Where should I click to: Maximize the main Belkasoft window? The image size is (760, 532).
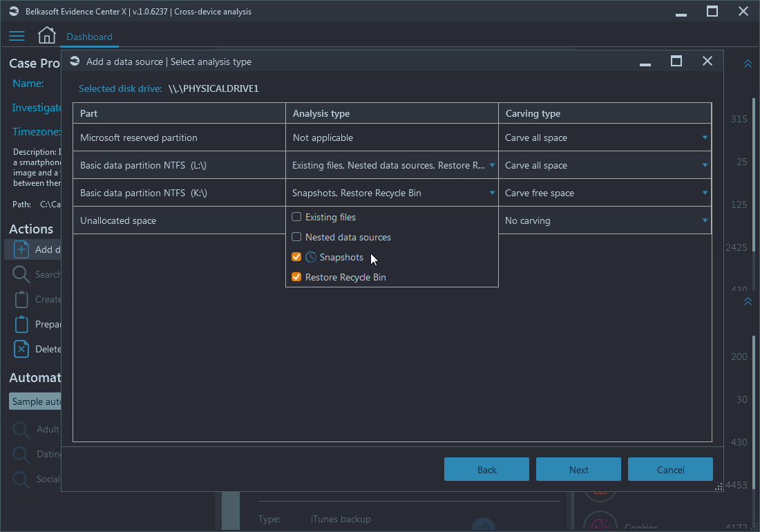click(712, 11)
